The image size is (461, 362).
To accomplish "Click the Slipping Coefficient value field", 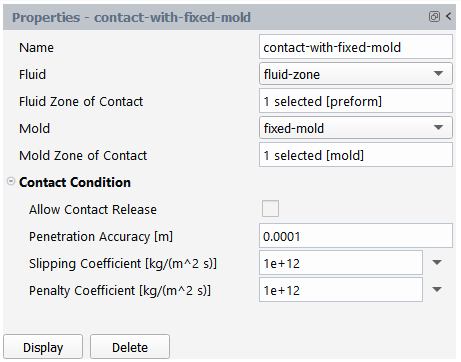I will pyautogui.click(x=341, y=263).
